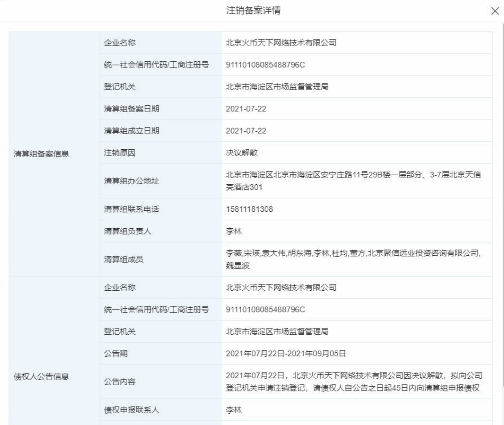The width and height of the screenshot is (504, 425).
Task: Click the 清算组联系电话 label
Action: (x=131, y=209)
